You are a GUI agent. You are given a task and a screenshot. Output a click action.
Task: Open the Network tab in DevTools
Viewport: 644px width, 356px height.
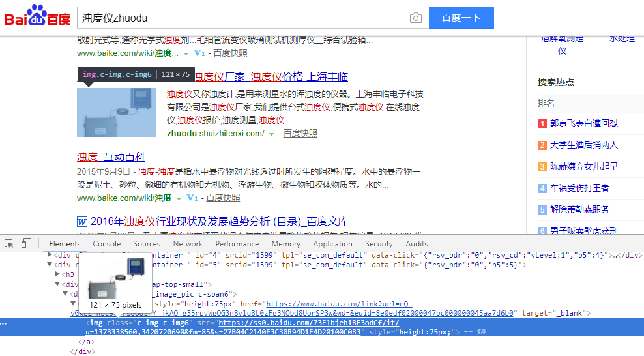[188, 244]
